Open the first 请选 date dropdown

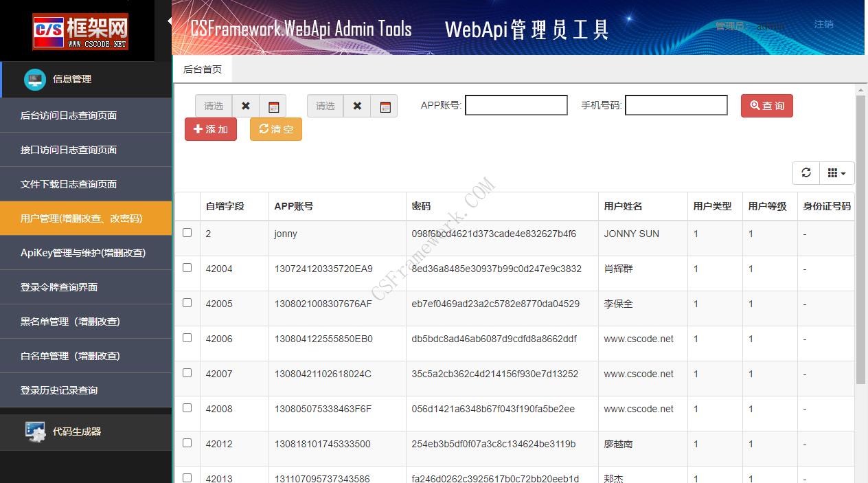pyautogui.click(x=214, y=106)
